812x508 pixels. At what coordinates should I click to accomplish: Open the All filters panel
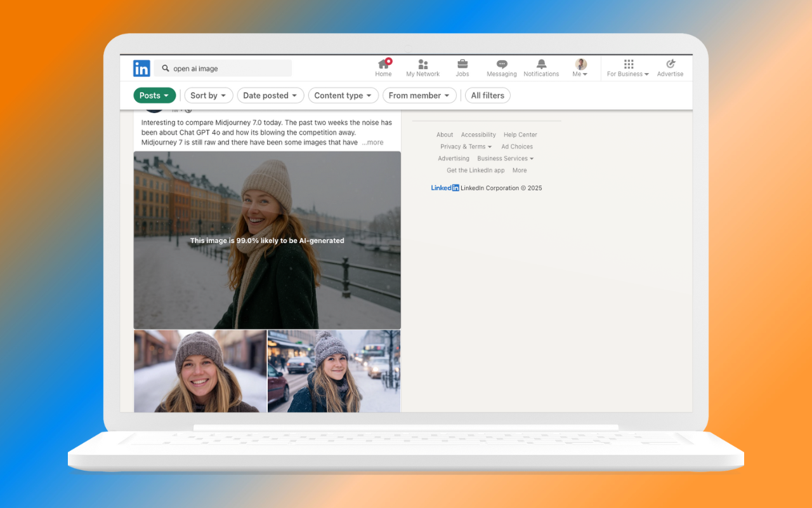pyautogui.click(x=487, y=95)
